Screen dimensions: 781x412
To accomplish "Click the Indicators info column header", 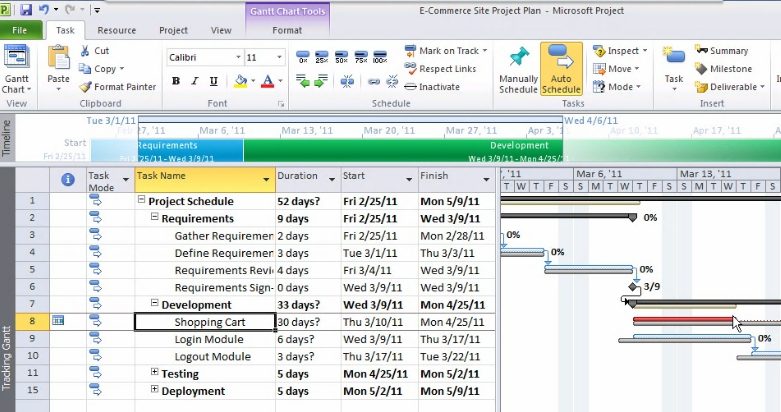I will click(68, 179).
